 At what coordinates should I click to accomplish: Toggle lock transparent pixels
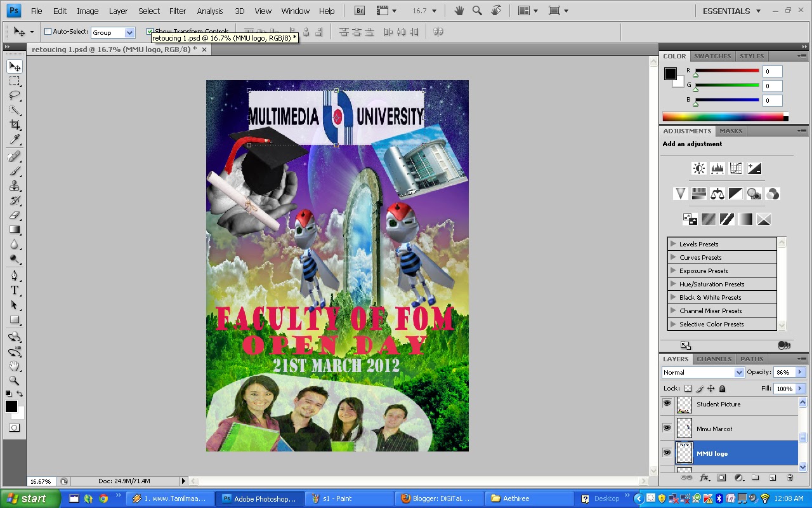point(688,389)
